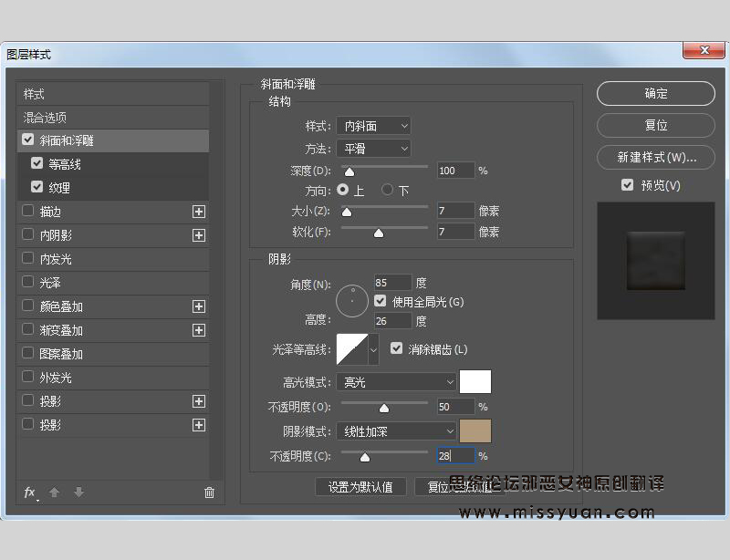Open the 样式 dropdown showing 内斜面
Viewport: 730px width, 560px height.
pyautogui.click(x=374, y=125)
